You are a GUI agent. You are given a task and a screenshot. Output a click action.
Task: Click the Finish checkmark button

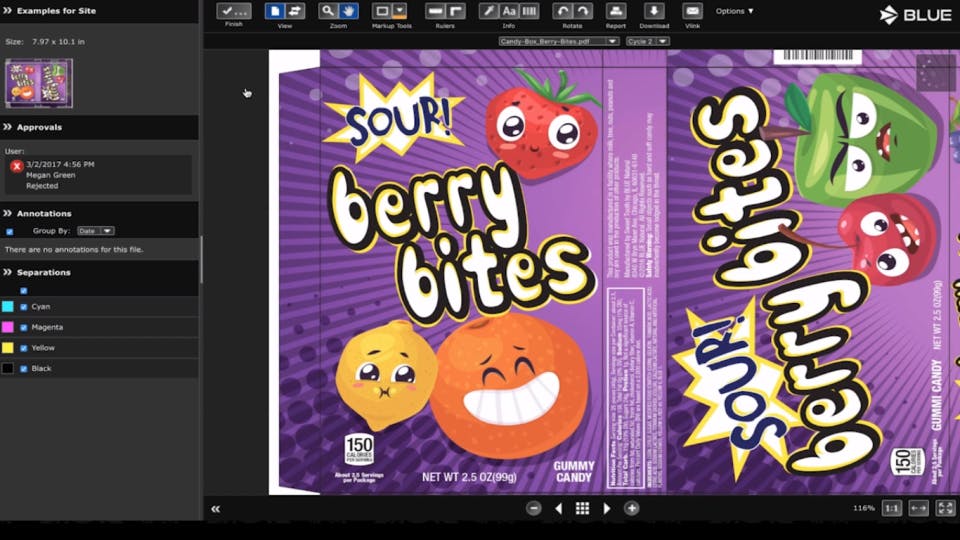(x=233, y=11)
